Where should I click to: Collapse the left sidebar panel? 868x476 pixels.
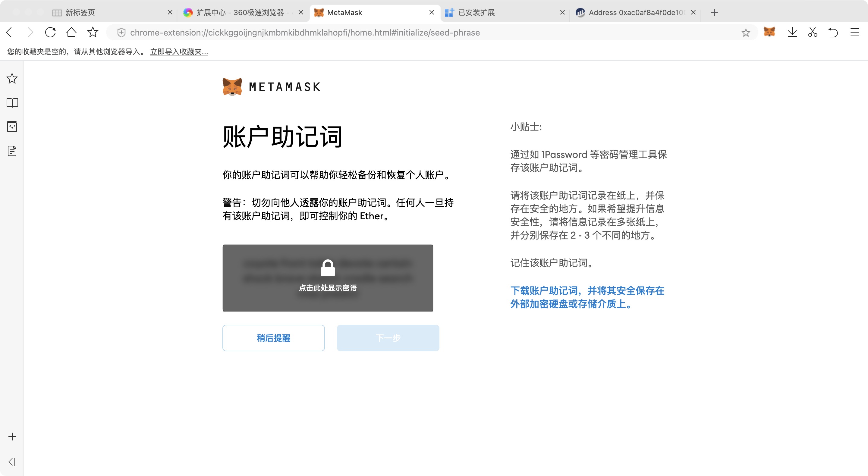coord(12,462)
